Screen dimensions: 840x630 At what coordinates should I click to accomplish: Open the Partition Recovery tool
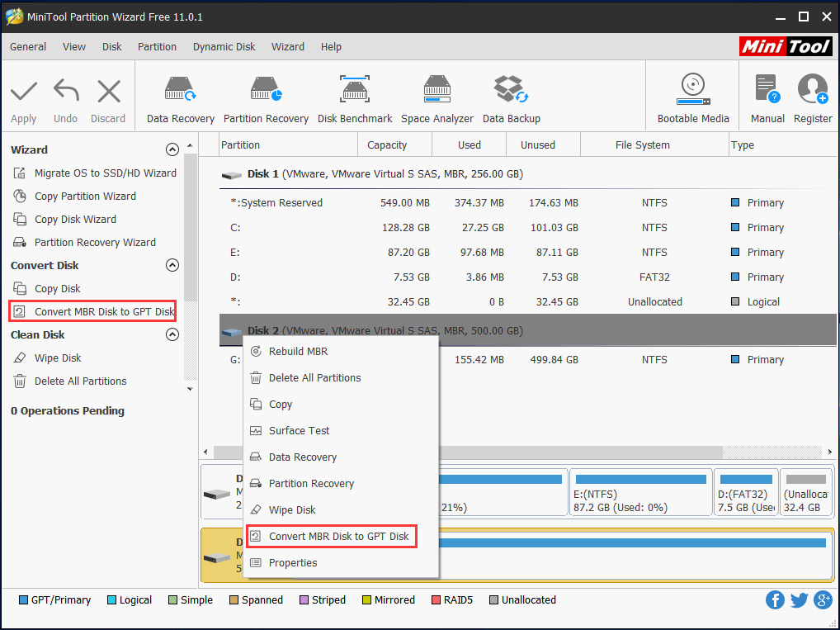[x=266, y=95]
